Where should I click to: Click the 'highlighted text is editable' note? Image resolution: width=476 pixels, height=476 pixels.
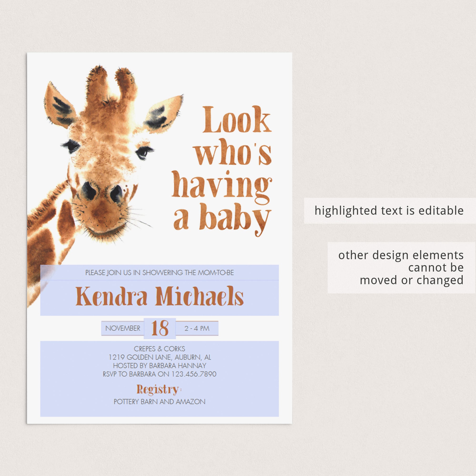pos(389,211)
